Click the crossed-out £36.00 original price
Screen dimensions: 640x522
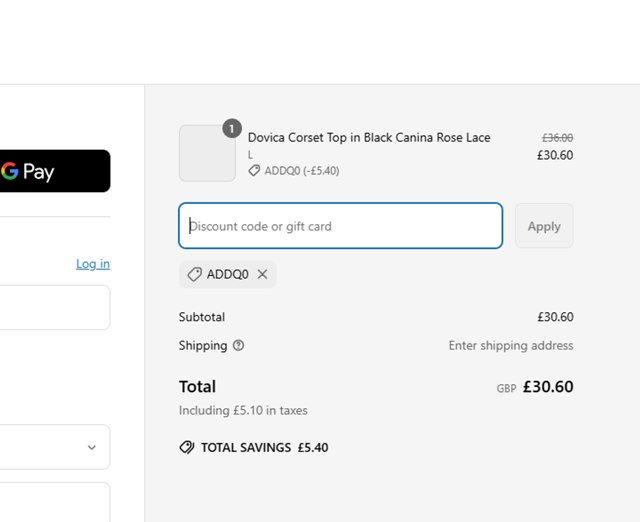557,138
